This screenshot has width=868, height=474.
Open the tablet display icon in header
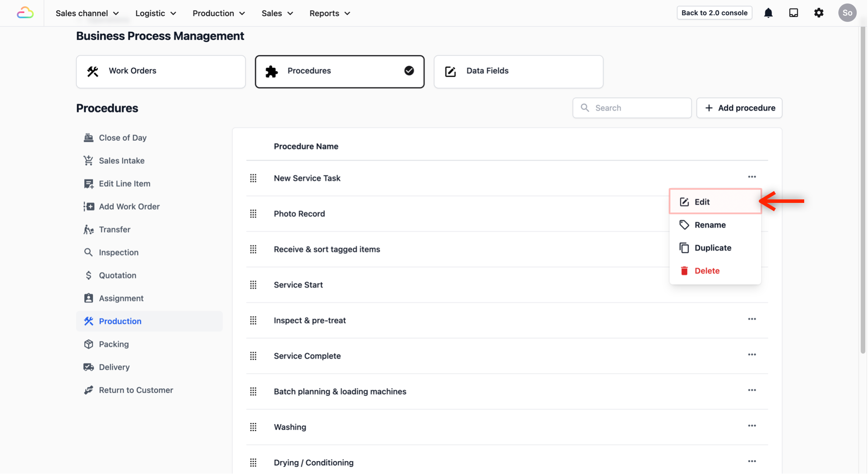(x=793, y=13)
